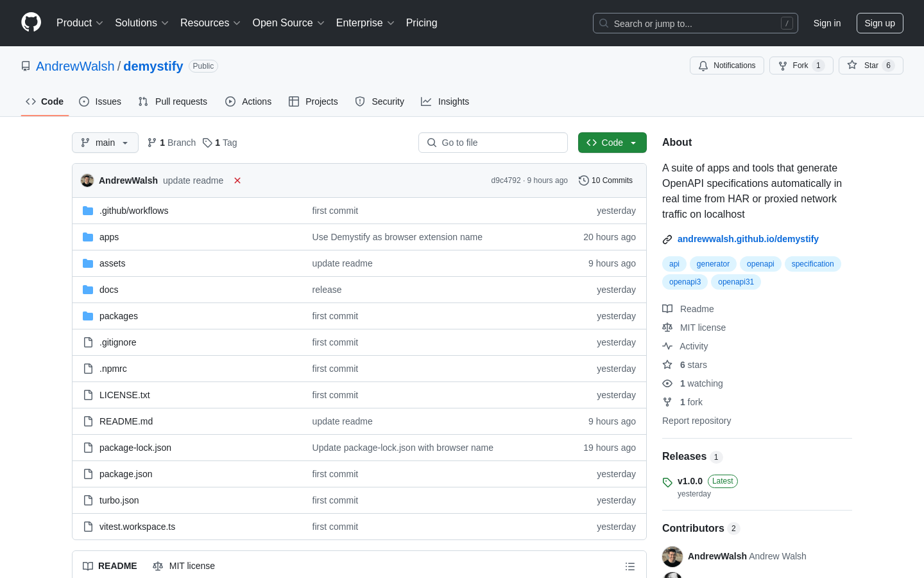Click the apps folder icon
Screen dimensions: 924x578
coord(88,237)
